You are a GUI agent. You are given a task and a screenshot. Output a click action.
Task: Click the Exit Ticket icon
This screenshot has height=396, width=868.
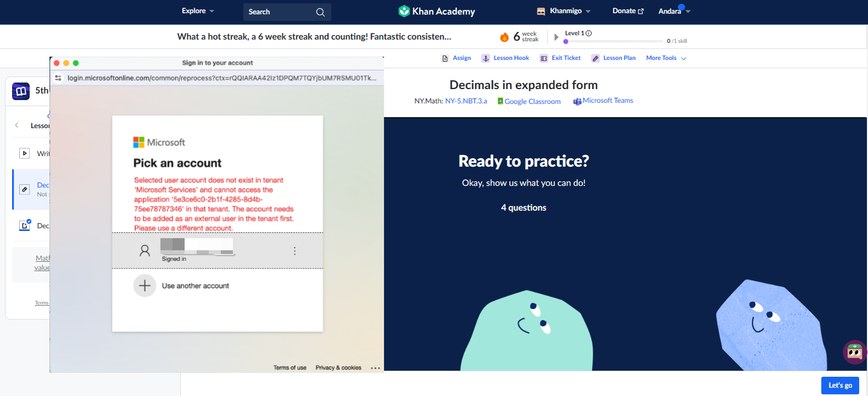click(x=544, y=58)
